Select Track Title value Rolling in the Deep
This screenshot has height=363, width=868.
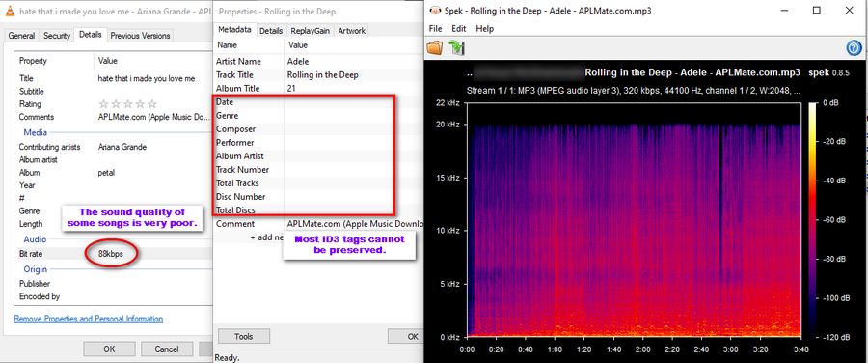(323, 74)
